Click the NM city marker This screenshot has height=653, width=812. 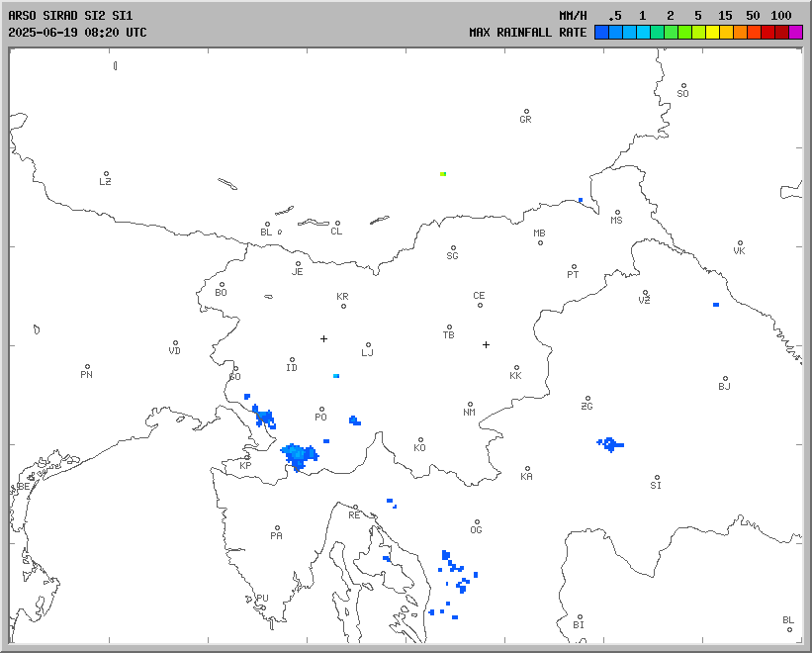pos(470,405)
